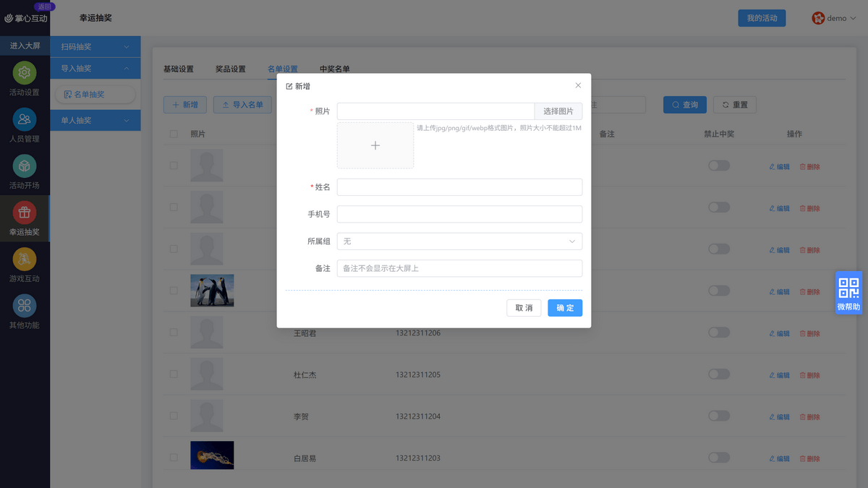This screenshot has height=488, width=868.
Task: Expand the 单人抽奖 menu section
Action: coord(95,121)
